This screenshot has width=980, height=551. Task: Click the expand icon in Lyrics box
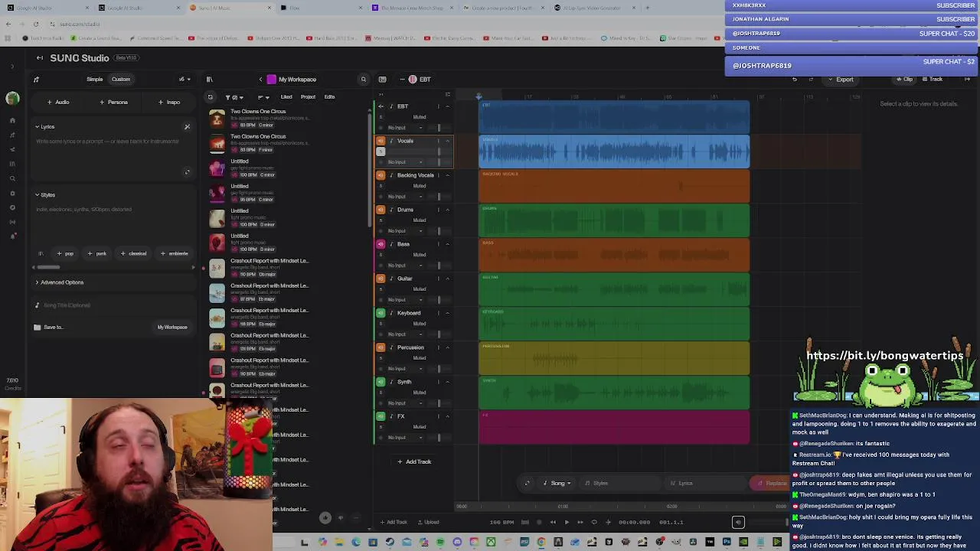click(187, 171)
